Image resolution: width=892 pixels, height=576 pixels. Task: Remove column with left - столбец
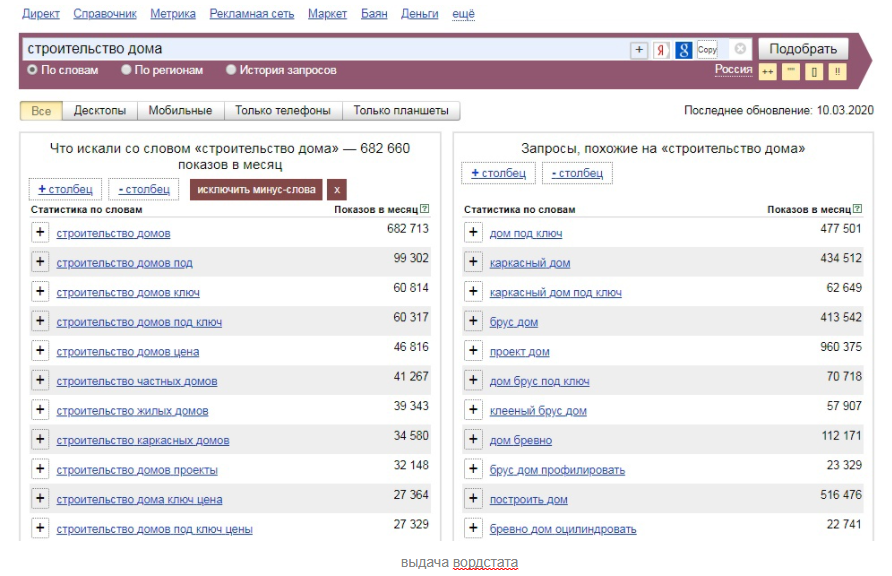[x=143, y=189]
